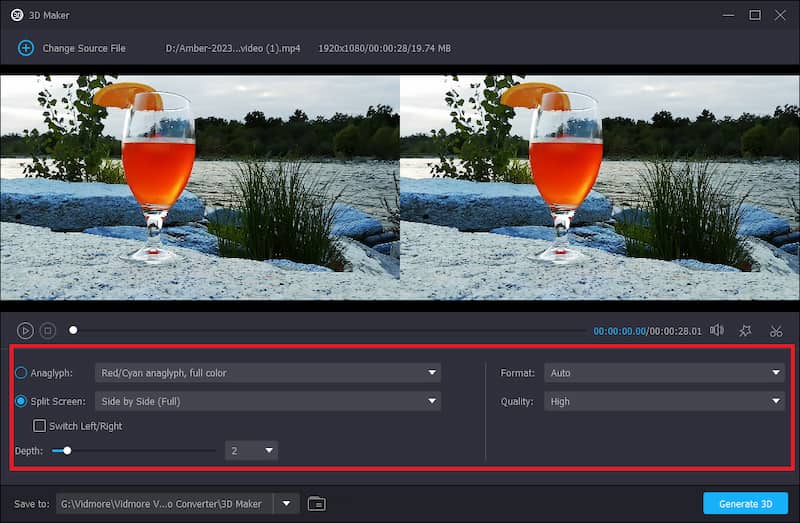Click the star effects icon
Screen dimensions: 800x523
[x=745, y=330]
